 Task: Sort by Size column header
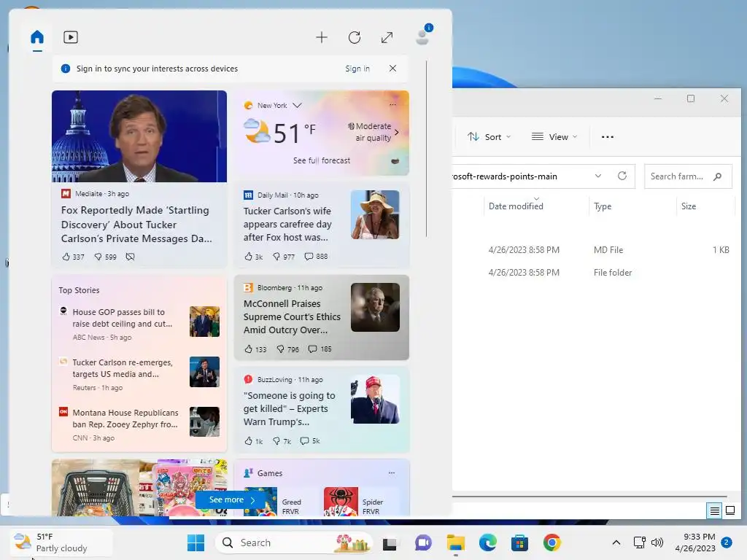689,206
